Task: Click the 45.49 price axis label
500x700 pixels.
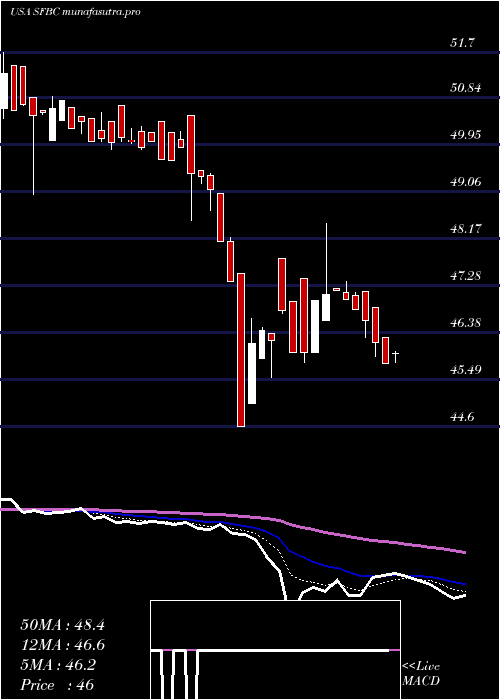Action: click(466, 370)
